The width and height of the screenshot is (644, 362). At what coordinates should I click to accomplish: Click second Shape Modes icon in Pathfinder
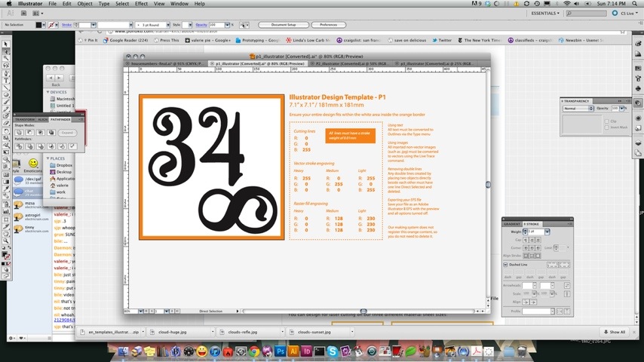(x=30, y=132)
